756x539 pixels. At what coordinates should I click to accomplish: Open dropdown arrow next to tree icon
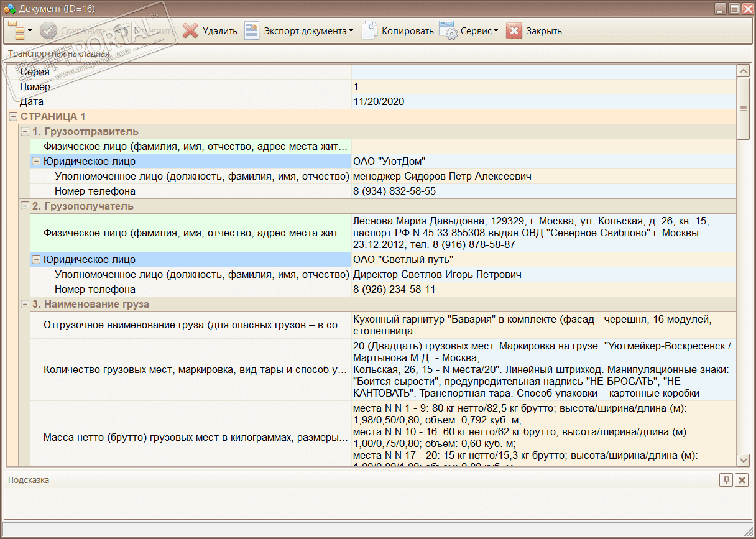[30, 30]
